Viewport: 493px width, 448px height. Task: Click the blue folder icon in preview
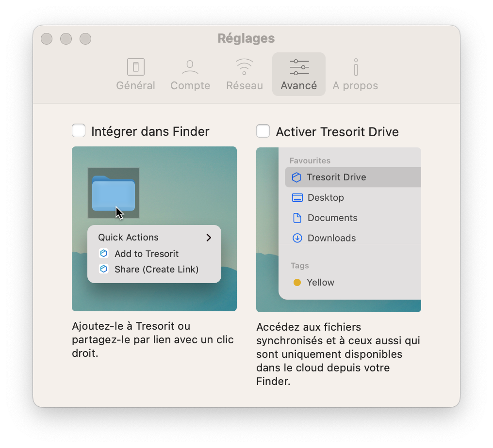click(114, 193)
